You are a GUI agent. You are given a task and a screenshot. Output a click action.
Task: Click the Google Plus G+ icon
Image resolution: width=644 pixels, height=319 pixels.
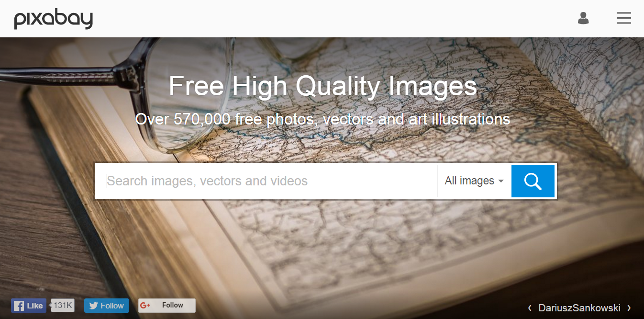[145, 306]
